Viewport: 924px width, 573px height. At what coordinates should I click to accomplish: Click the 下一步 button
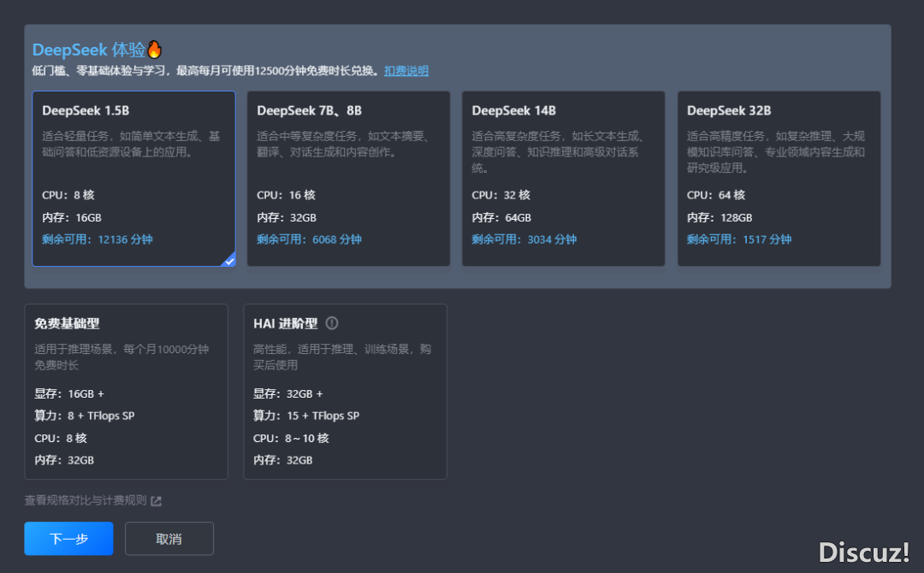68,538
